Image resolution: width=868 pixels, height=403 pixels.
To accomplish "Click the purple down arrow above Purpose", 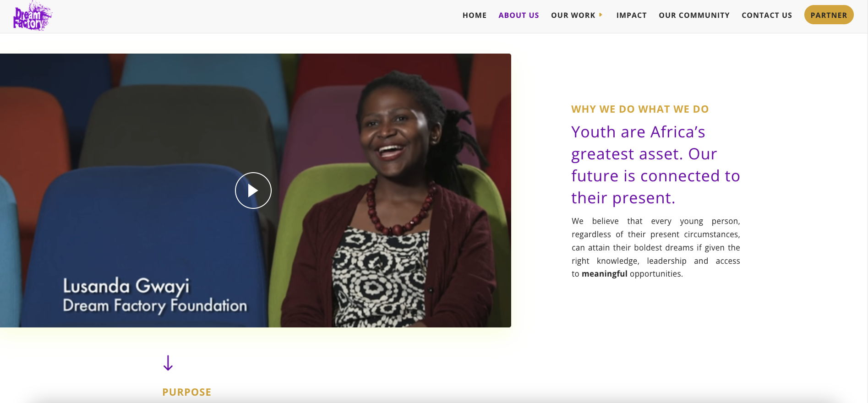I will pos(168,363).
